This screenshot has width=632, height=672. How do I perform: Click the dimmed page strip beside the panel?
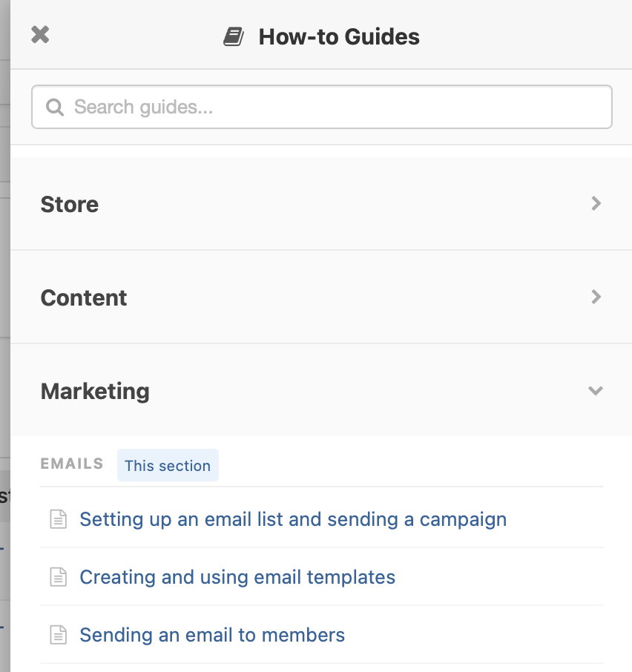4,334
